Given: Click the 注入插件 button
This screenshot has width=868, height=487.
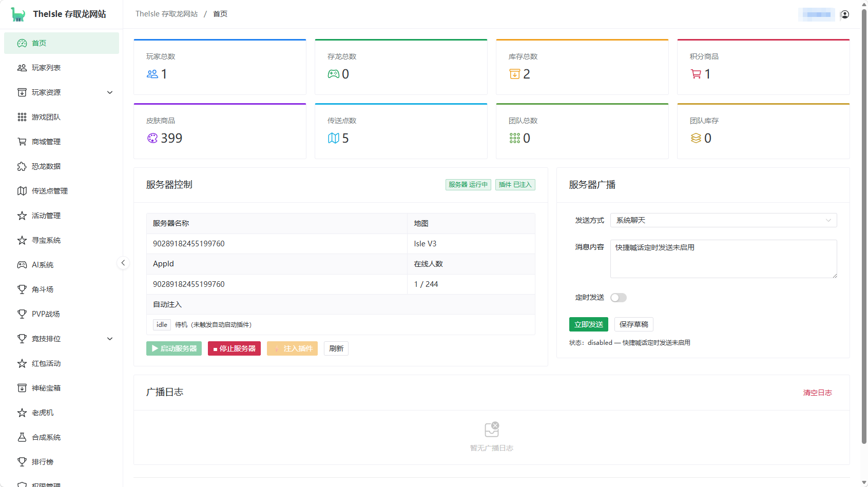Looking at the screenshot, I should pos(292,348).
